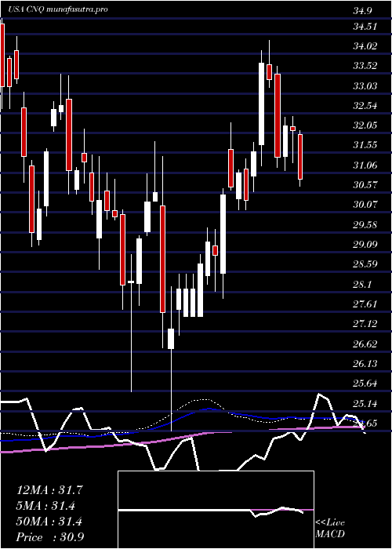The image size is (392, 549).
Task: Click the 30.57 price axis label
Action: tap(365, 184)
